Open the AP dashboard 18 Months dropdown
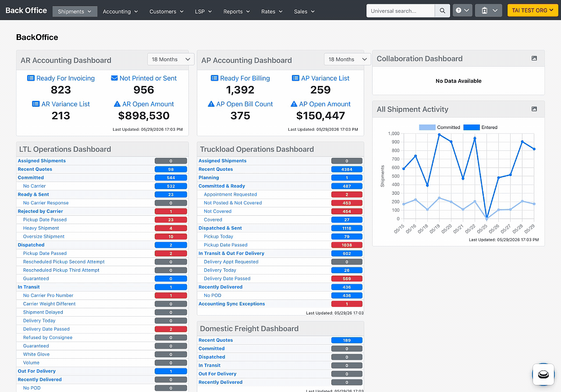561x392 pixels. pyautogui.click(x=347, y=59)
